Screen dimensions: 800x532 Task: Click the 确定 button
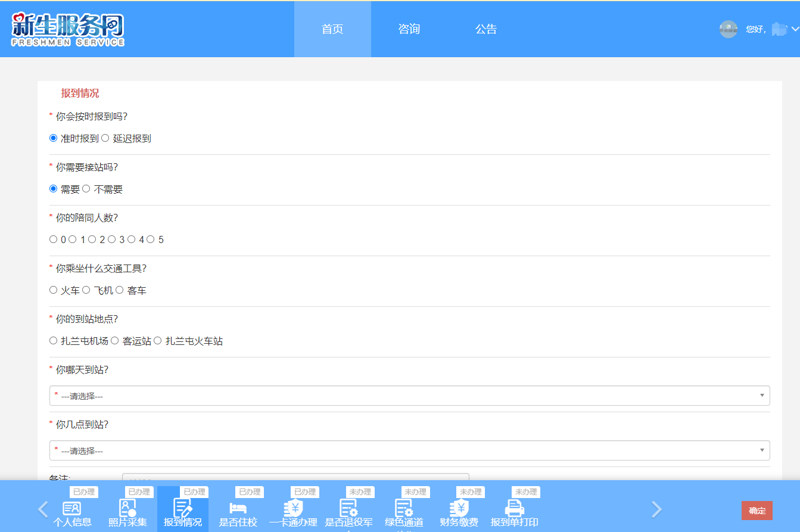click(757, 511)
